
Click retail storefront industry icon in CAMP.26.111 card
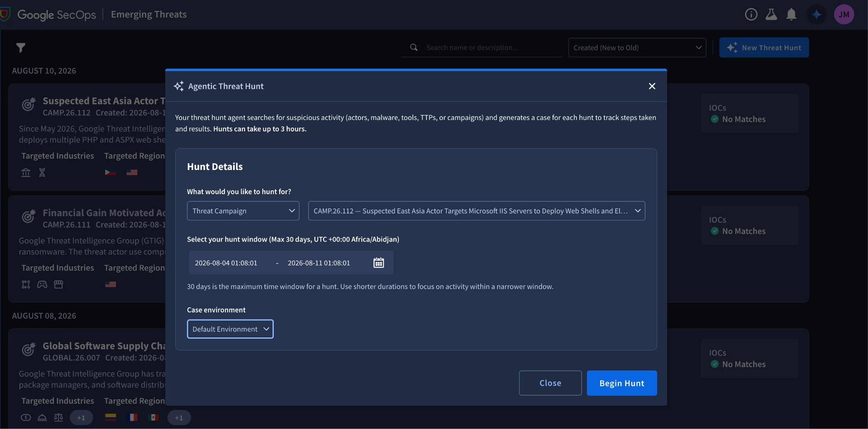[58, 284]
